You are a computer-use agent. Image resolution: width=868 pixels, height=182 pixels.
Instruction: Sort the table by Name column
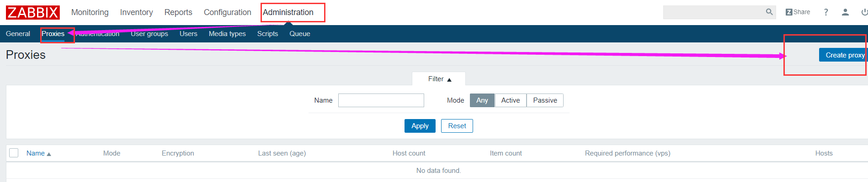(x=39, y=153)
